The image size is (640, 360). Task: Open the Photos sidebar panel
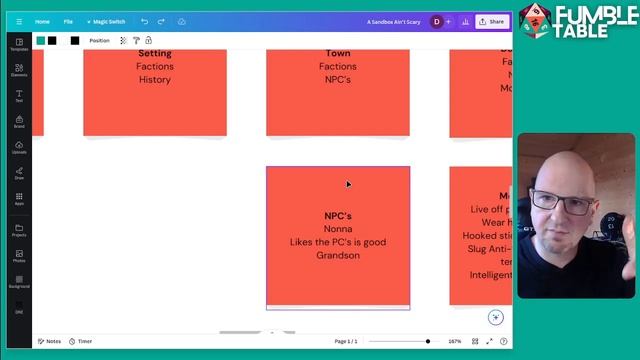pos(19,256)
